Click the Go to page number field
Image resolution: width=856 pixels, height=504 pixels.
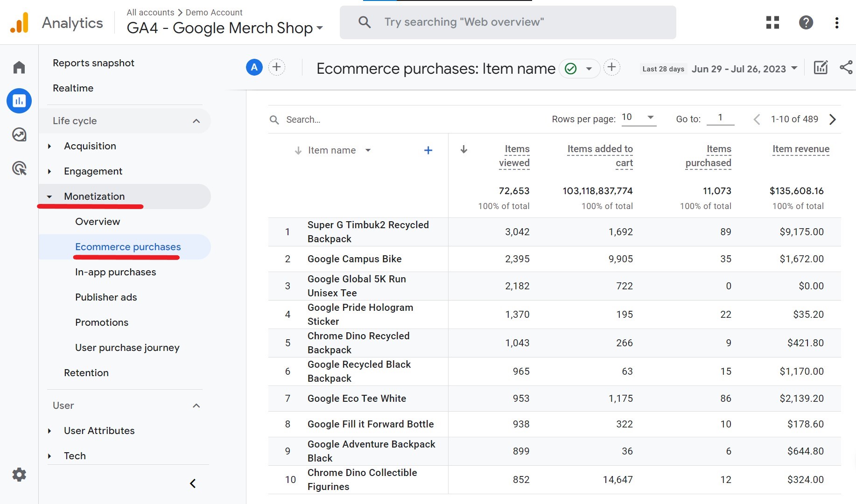click(720, 118)
